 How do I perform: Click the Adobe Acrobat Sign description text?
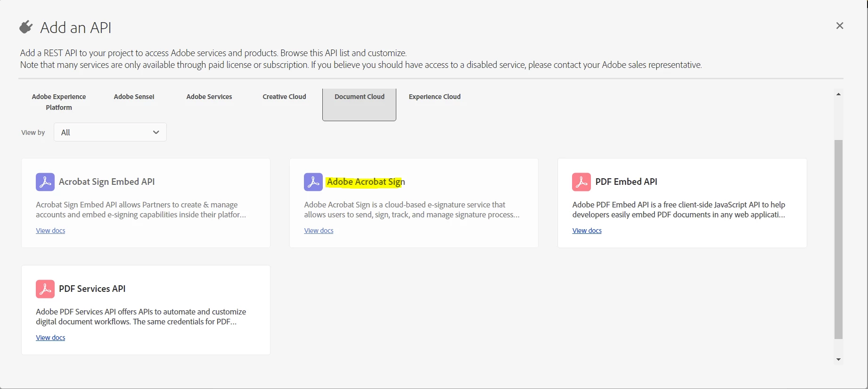click(412, 210)
